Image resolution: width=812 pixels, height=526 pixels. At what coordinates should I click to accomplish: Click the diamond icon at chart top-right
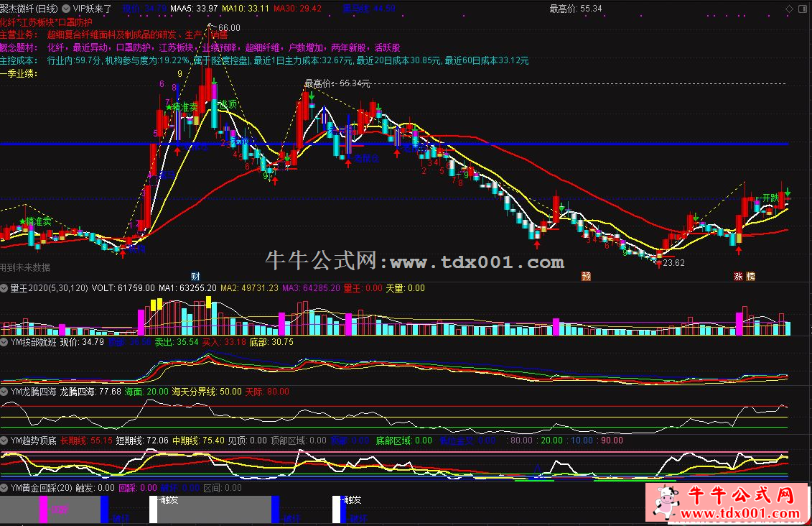point(789,9)
